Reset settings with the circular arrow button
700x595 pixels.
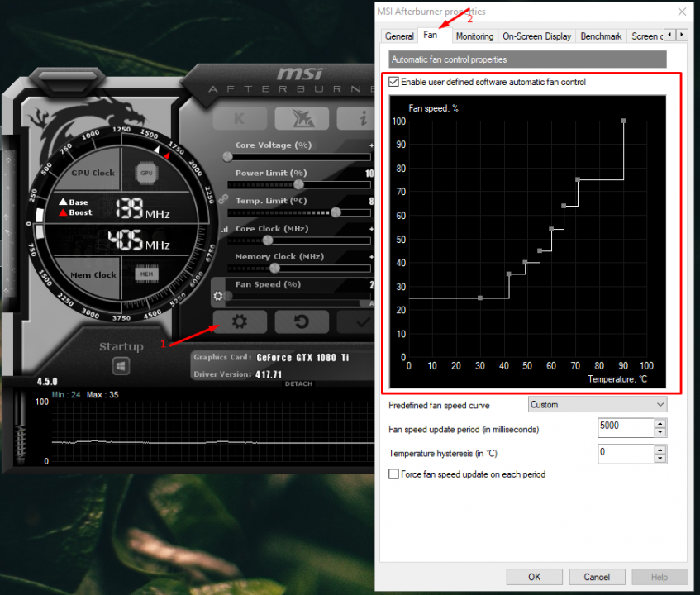302,321
